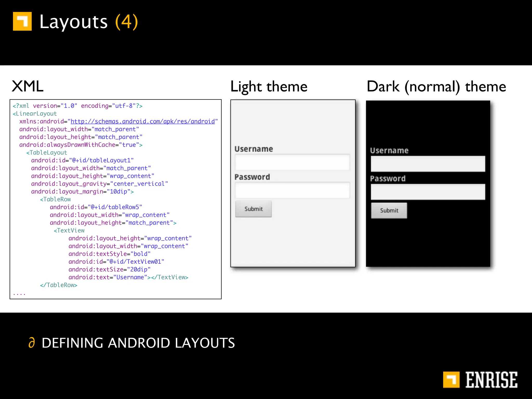
Task: Click the android:id="@+id/TextView01" line
Action: tap(116, 262)
